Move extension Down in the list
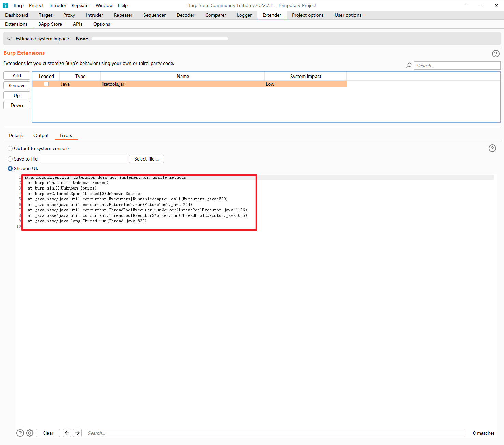This screenshot has width=504, height=445. [17, 105]
